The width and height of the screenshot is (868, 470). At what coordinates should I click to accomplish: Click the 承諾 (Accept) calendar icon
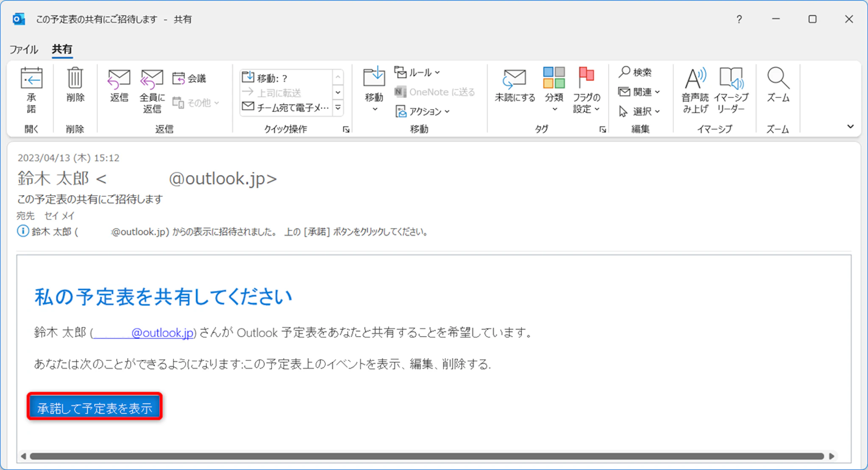[31, 79]
